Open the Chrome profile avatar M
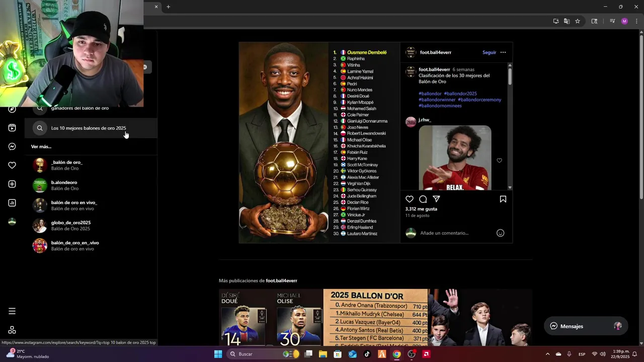Screen dimensions: 644x362 [624, 21]
